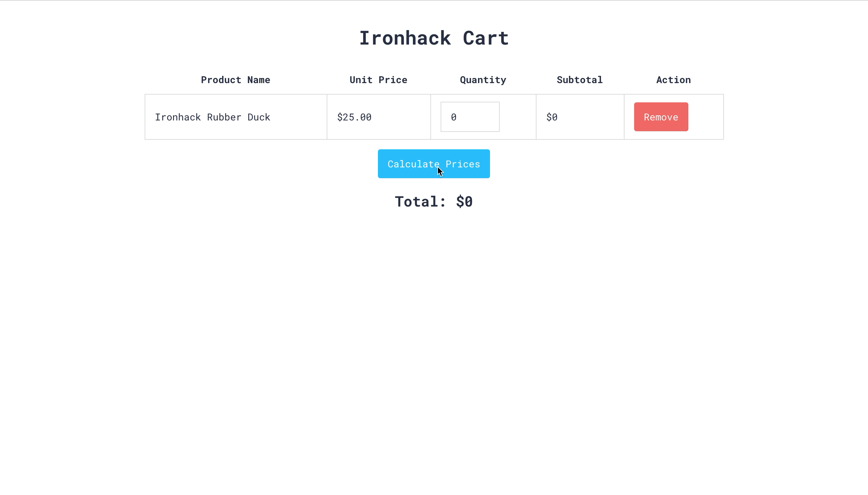Image resolution: width=868 pixels, height=495 pixels.
Task: Click the Product Name column header
Action: pyautogui.click(x=235, y=80)
